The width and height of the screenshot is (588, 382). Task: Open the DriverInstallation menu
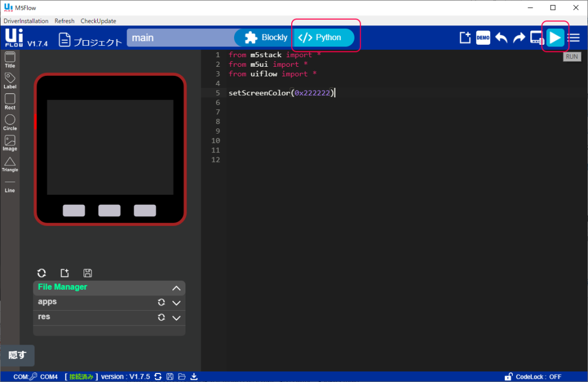tap(25, 20)
